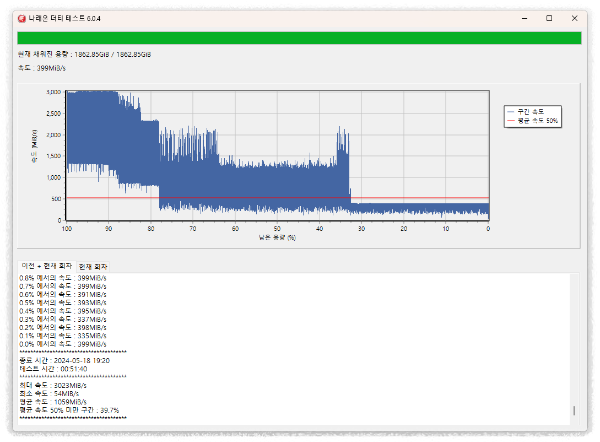Click the '0.6% 에서의 속도 : 391MiB/s' line
Image resolution: width=600 pixels, height=442 pixels.
tap(63, 295)
